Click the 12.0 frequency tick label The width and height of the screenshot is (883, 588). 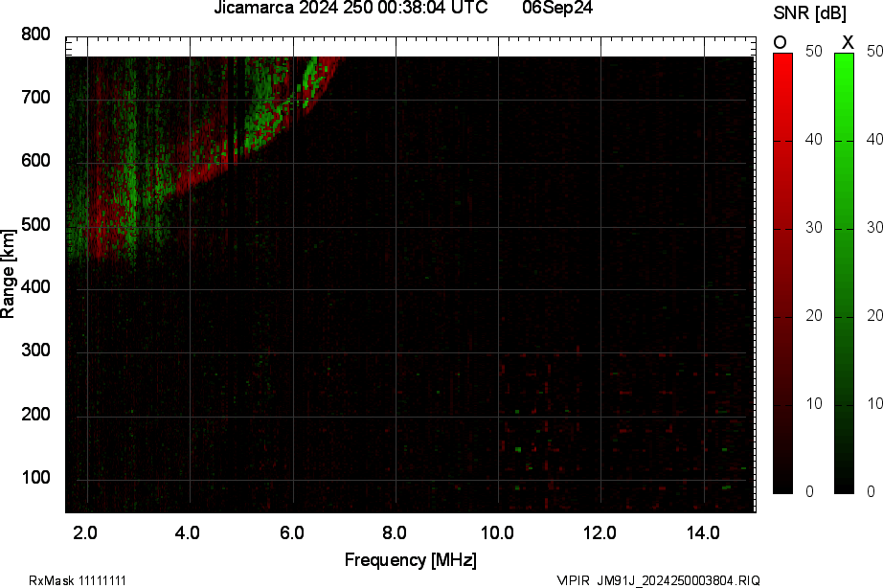pos(600,532)
